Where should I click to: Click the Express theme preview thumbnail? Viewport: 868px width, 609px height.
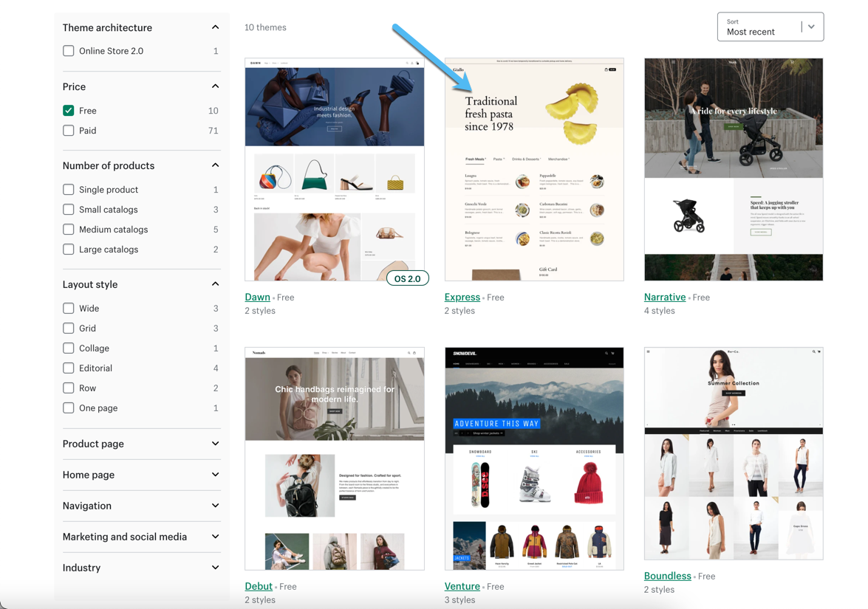[x=533, y=168]
